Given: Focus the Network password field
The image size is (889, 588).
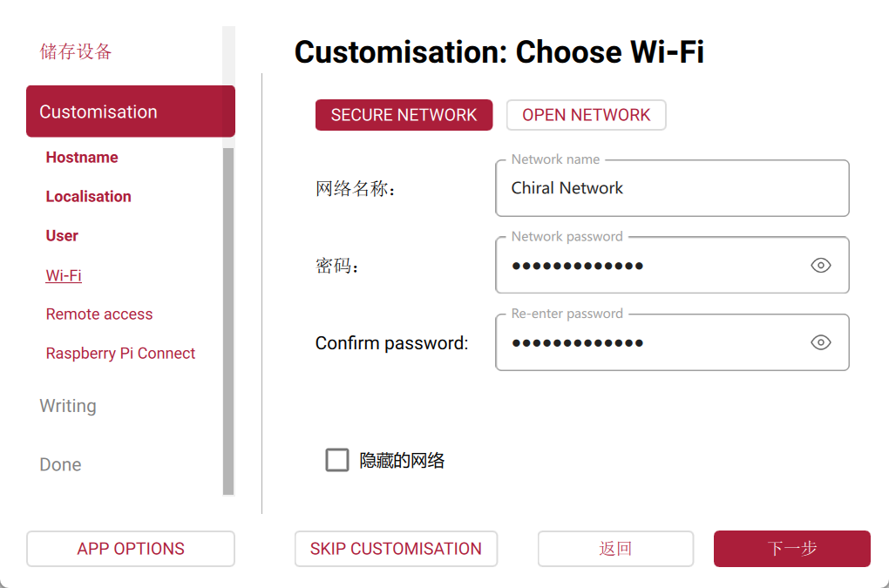Looking at the screenshot, I should [x=654, y=266].
